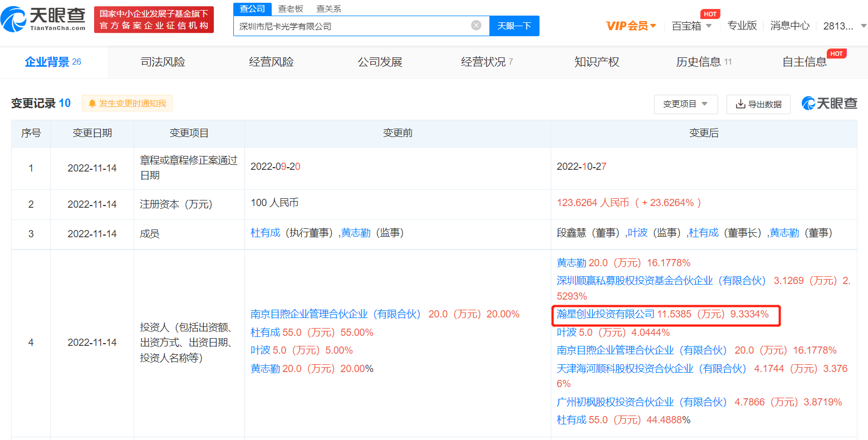This screenshot has width=868, height=440.
Task: Click the HOT badge near 百宝箱
Action: [x=710, y=14]
